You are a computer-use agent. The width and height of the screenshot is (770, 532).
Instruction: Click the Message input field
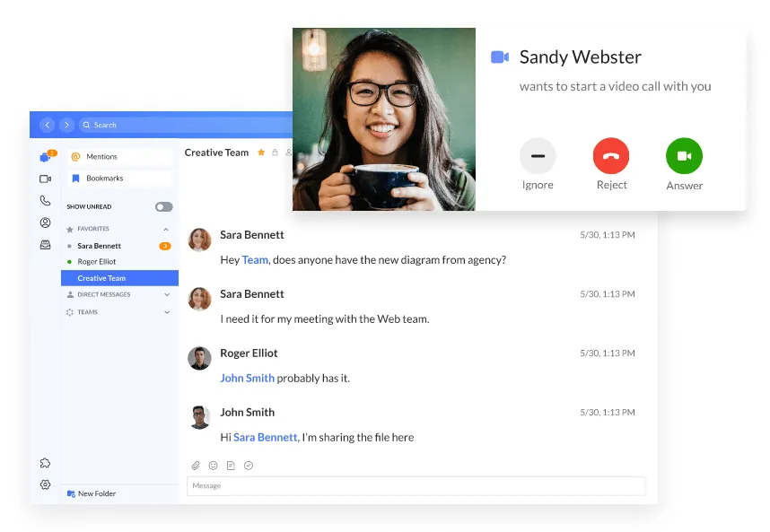pyautogui.click(x=416, y=485)
